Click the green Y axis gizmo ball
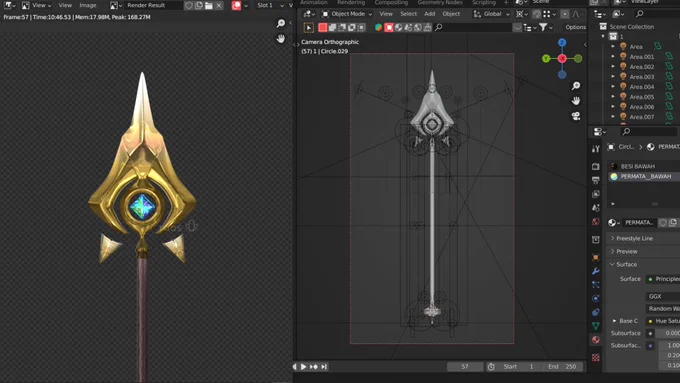The height and width of the screenshot is (383, 680). [x=546, y=59]
